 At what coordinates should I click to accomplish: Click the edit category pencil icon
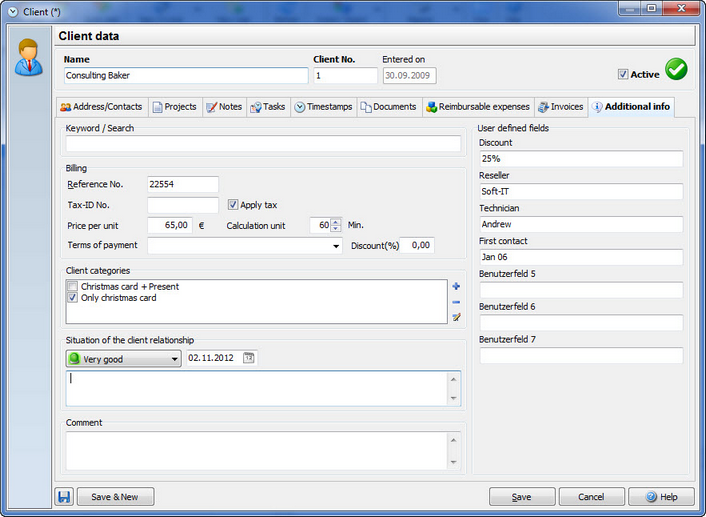(456, 317)
